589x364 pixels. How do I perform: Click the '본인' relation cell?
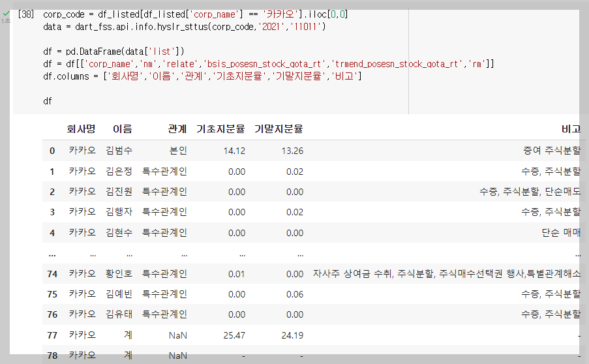pos(178,151)
